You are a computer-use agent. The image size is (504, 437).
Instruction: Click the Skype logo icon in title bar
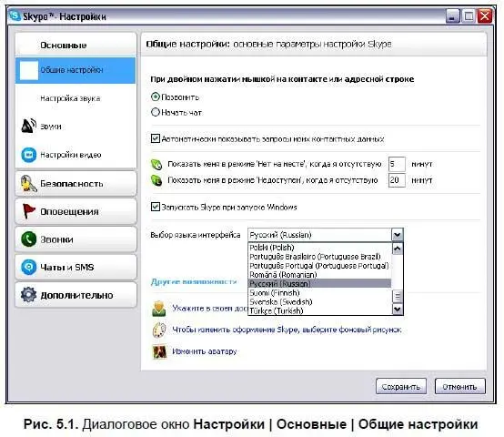(x=15, y=15)
